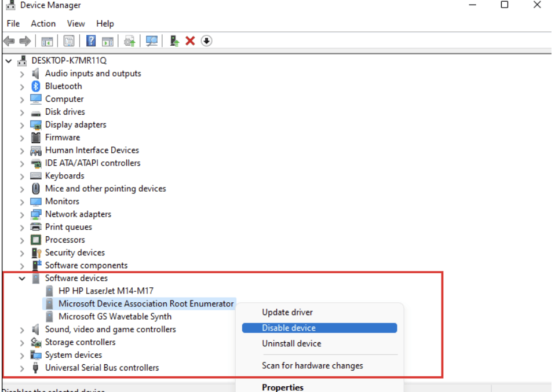Click the Bluetooth category icon
The height and width of the screenshot is (392, 555).
tap(36, 86)
